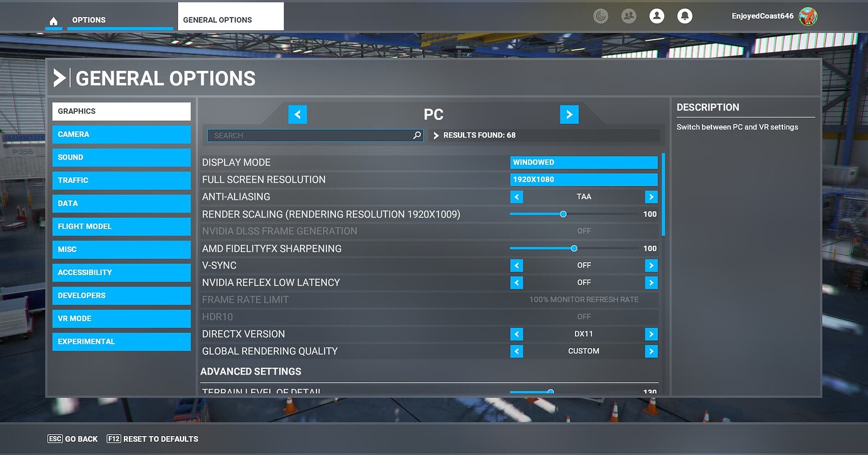868x455 pixels.
Task: Cycle Global Rendering Quality forward
Action: 651,351
